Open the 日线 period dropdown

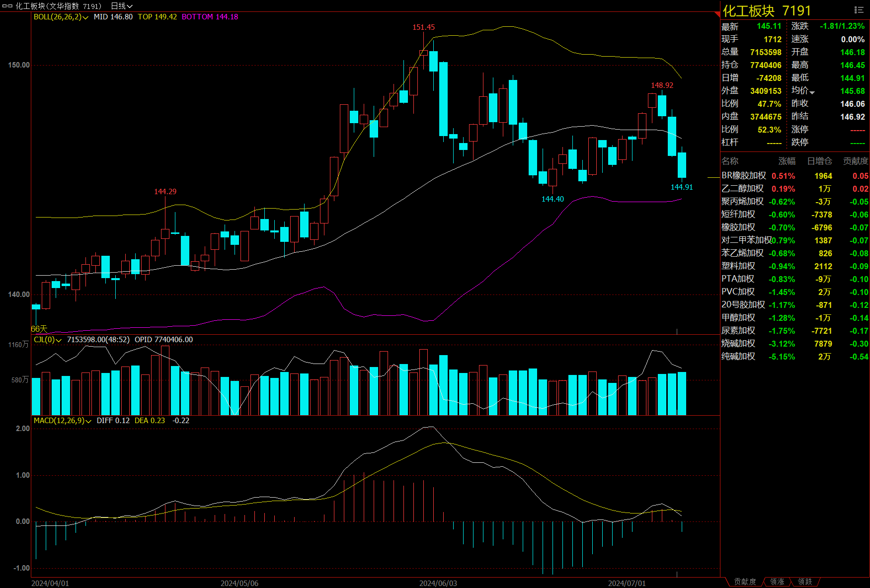[121, 6]
